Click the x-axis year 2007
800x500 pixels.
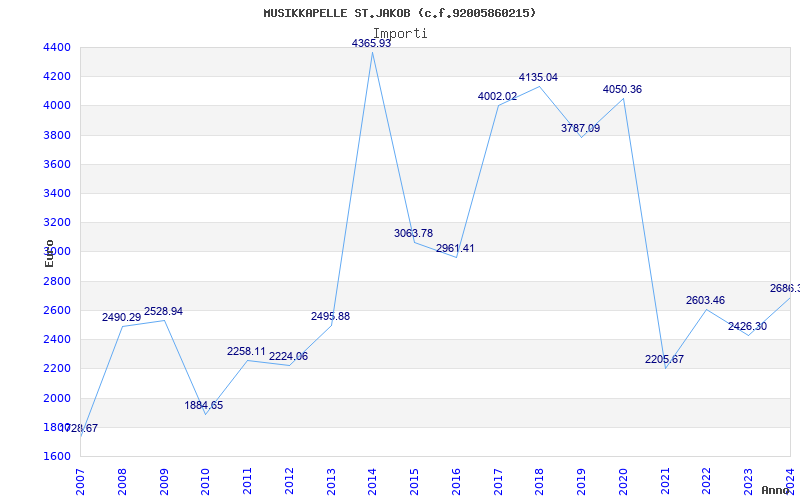80,482
